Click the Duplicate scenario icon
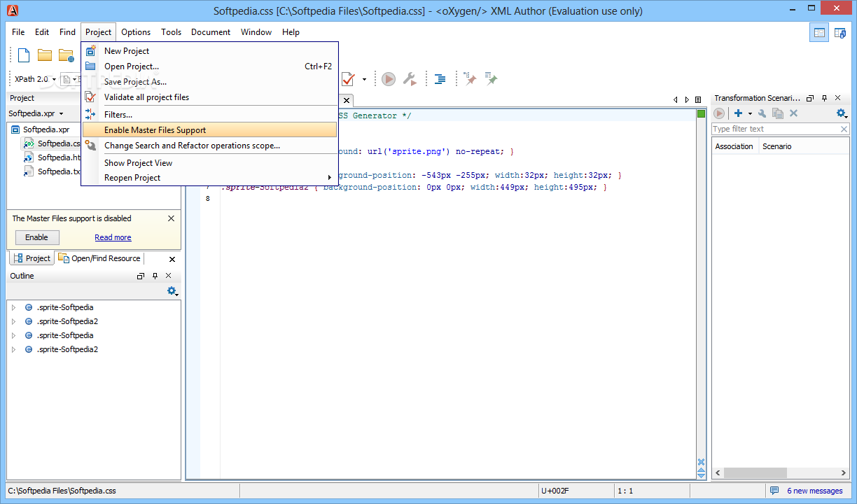The height and width of the screenshot is (504, 857). (x=778, y=113)
